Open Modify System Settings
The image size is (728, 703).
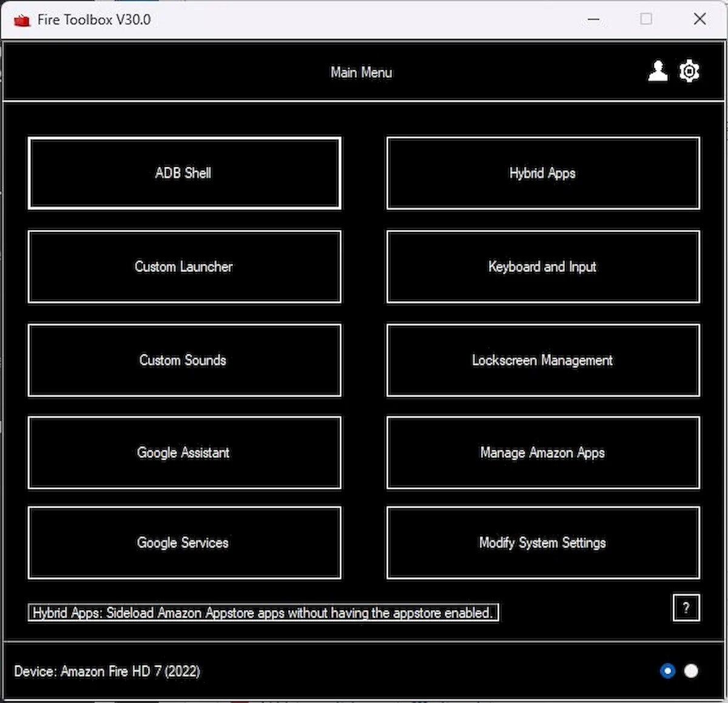point(542,543)
